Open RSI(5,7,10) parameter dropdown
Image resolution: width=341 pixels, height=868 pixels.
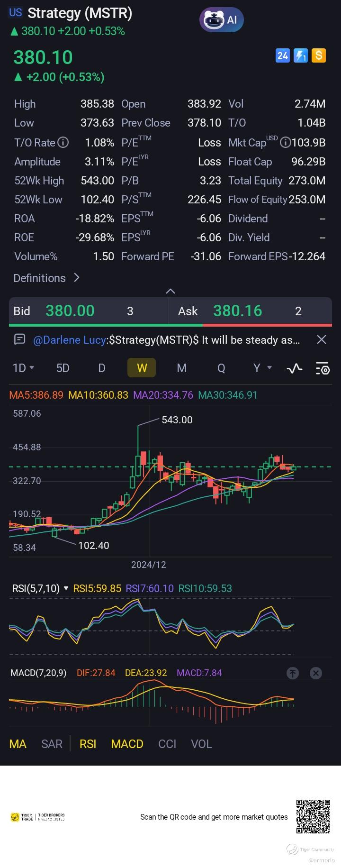[40, 588]
